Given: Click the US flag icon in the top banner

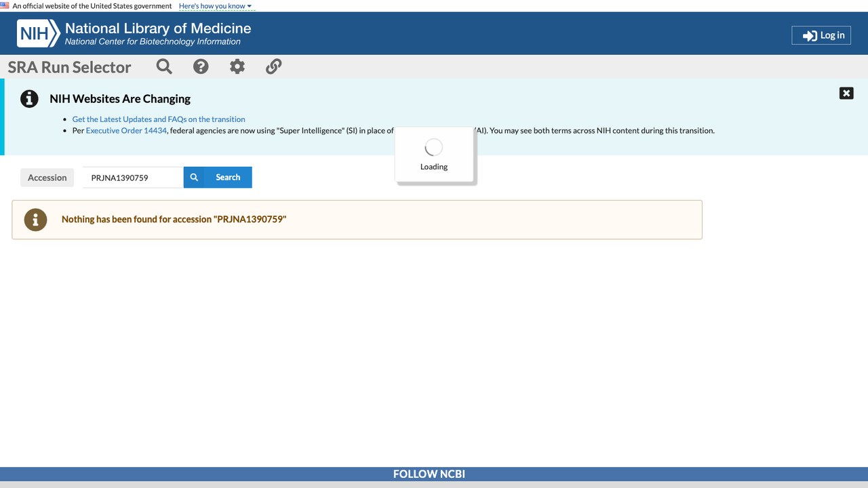Looking at the screenshot, I should [5, 5].
